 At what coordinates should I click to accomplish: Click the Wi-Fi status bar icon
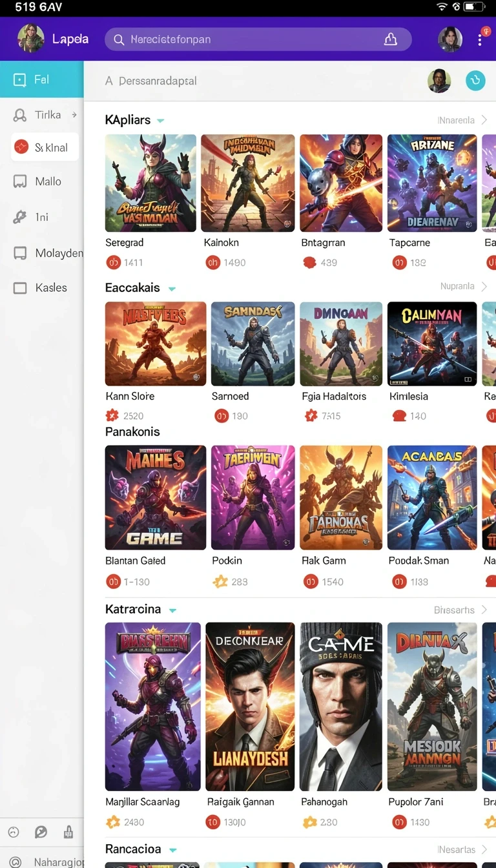442,7
